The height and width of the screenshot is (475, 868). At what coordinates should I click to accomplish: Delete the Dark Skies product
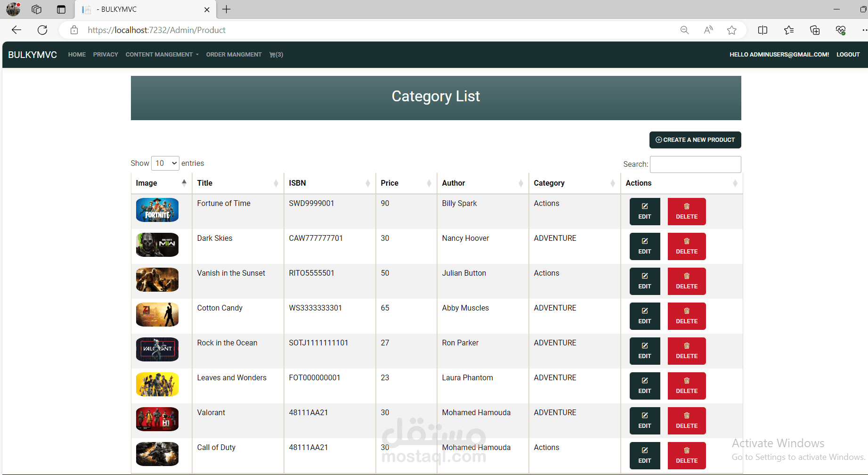[x=686, y=246]
